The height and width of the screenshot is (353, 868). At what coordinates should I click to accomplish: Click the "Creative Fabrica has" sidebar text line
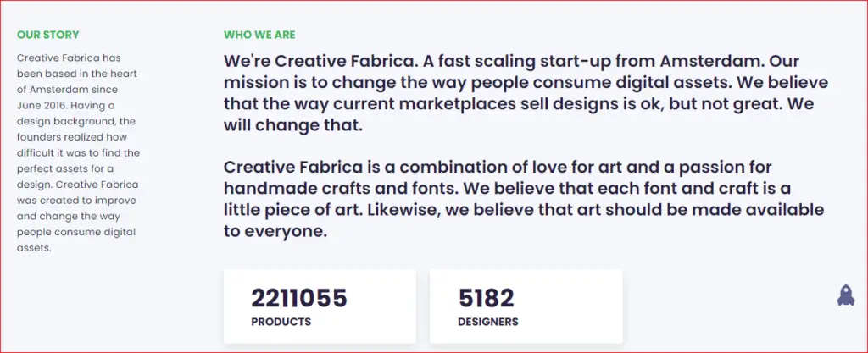69,58
